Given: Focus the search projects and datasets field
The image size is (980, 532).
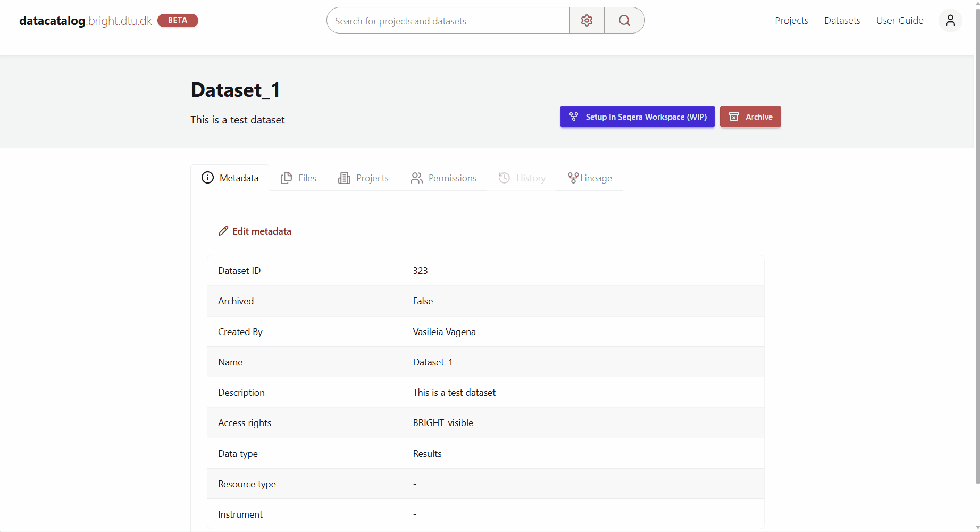Looking at the screenshot, I should coord(448,21).
